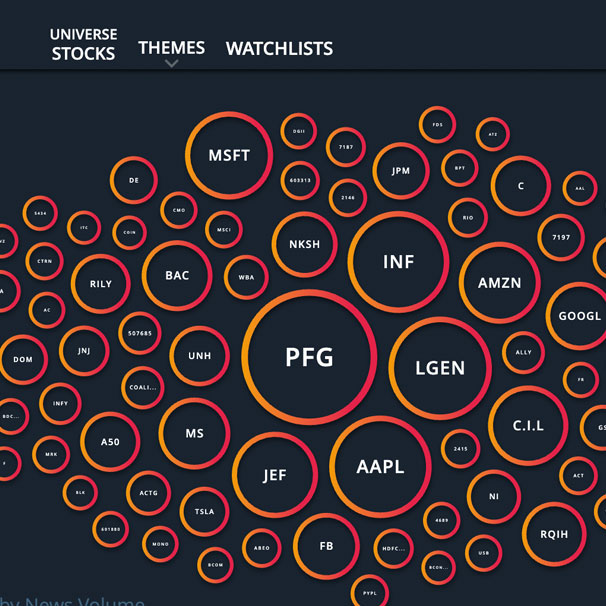Switch to the Themes tab
This screenshot has height=606, width=606.
coord(172,48)
